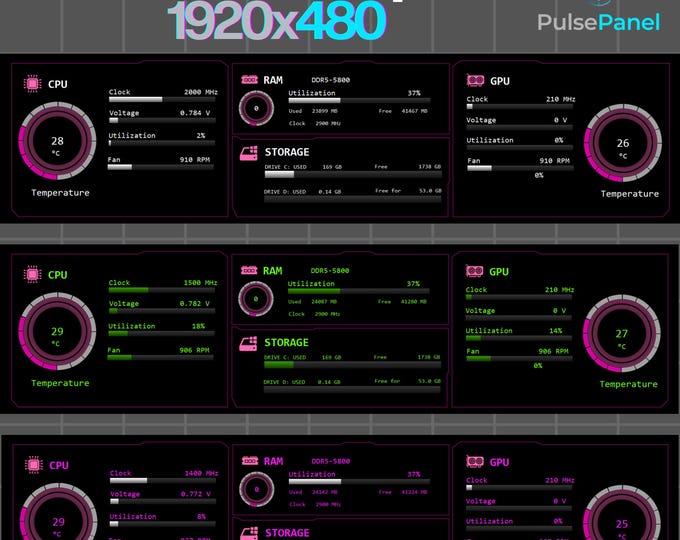Click the white panel RAM Utilization bar
The height and width of the screenshot is (540, 680).
coord(360,101)
